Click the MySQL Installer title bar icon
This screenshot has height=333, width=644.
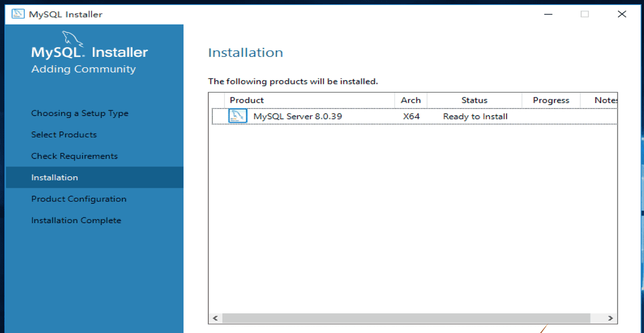18,14
